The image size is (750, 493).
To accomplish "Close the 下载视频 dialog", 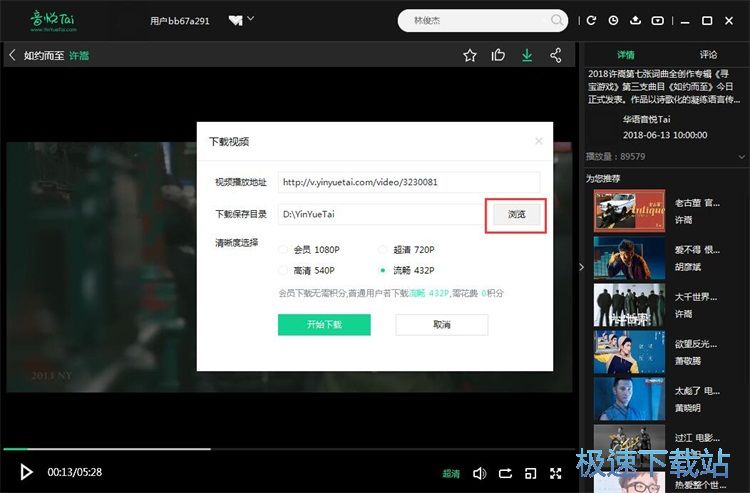I will (x=539, y=141).
